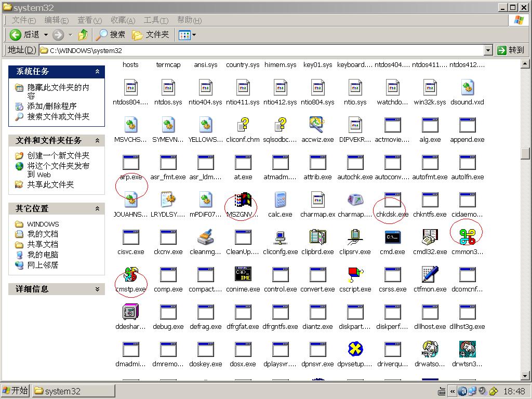Expand the 详细信息 panel
Image resolution: width=532 pixels, height=399 pixels.
point(97,289)
